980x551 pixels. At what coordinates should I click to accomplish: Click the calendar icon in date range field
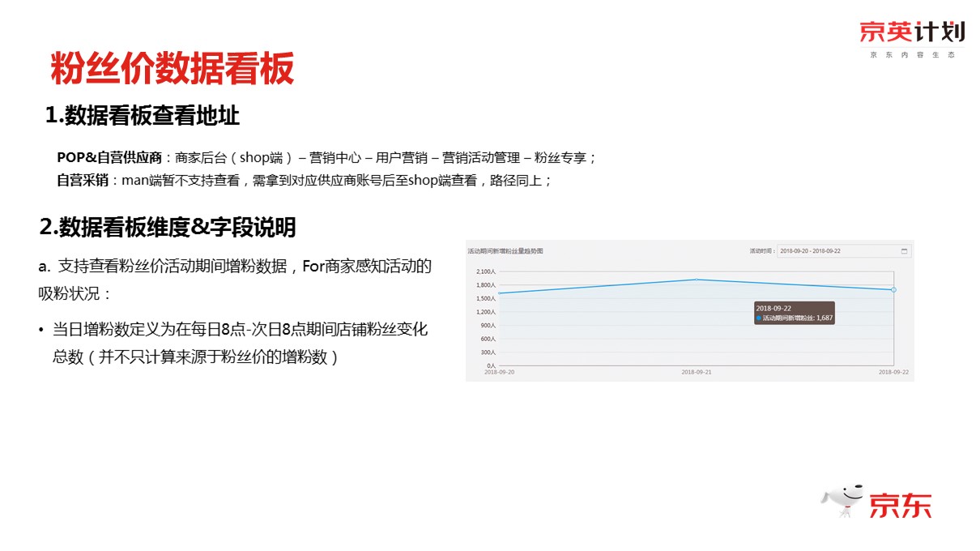[x=904, y=251]
